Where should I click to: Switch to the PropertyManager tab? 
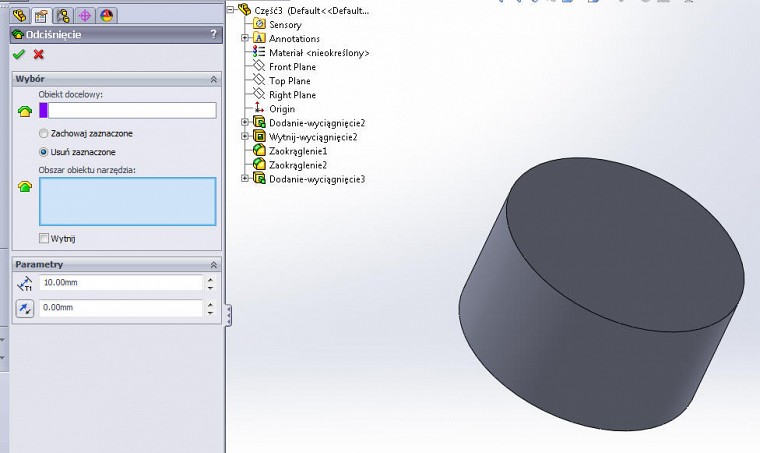[x=41, y=16]
